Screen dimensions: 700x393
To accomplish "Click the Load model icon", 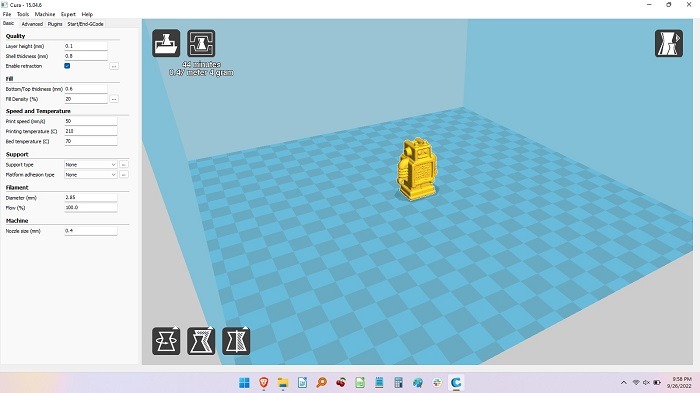I will (x=166, y=43).
